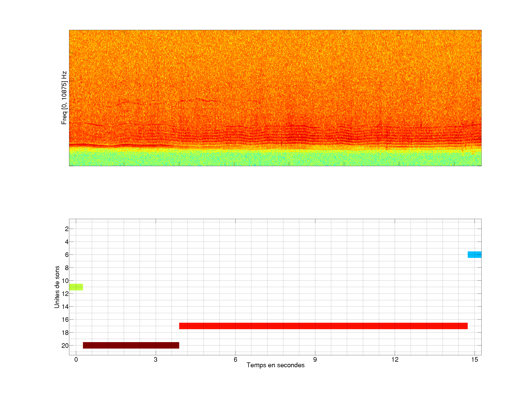Click the y-axis tick label 2

67,229
